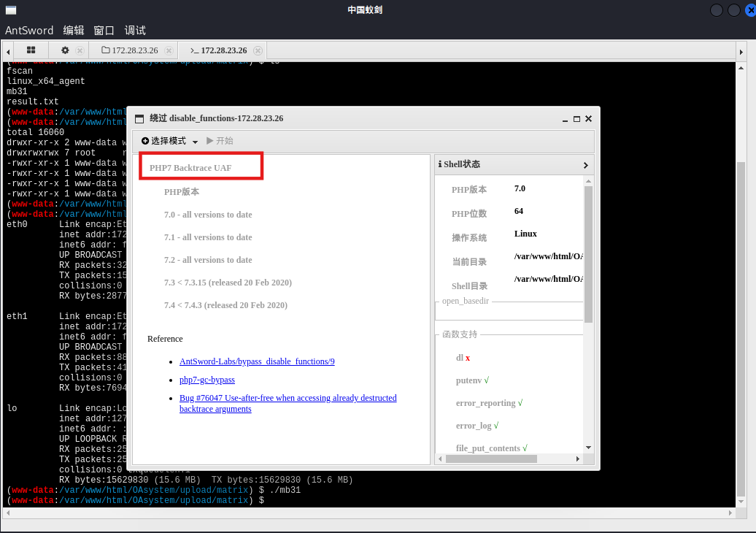Click the Shell状态 panel header
This screenshot has width=756, height=533.
[x=514, y=164]
